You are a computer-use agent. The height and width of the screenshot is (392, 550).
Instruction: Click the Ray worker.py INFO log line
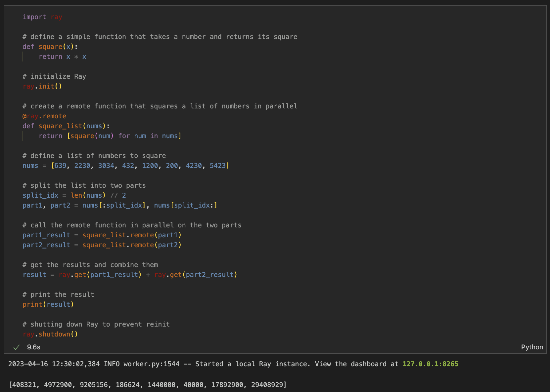[x=233, y=364]
